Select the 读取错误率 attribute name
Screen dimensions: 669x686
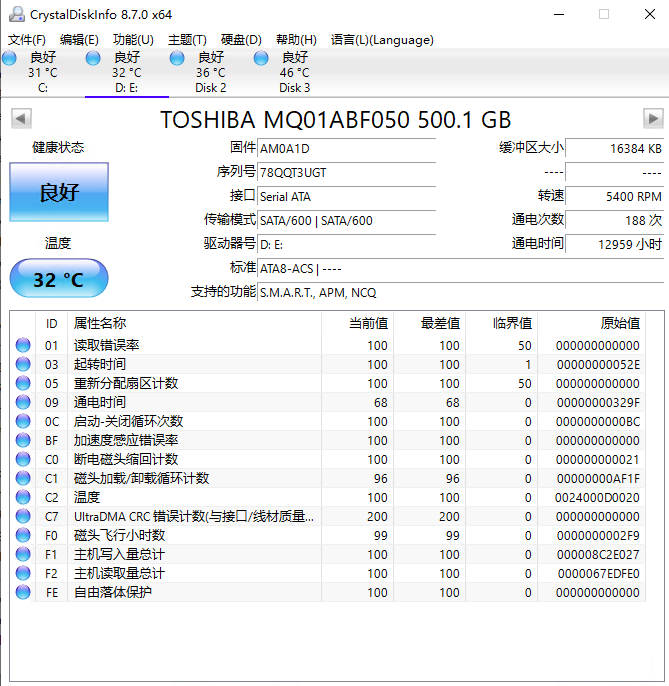[x=106, y=345]
